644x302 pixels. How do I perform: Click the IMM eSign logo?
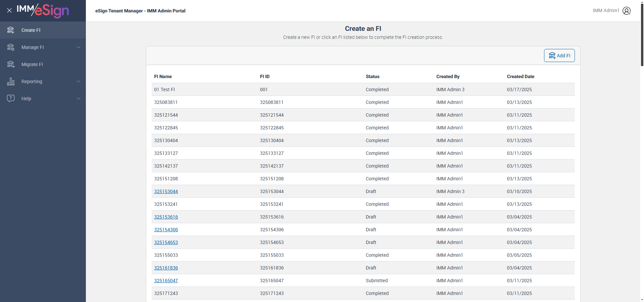click(43, 10)
